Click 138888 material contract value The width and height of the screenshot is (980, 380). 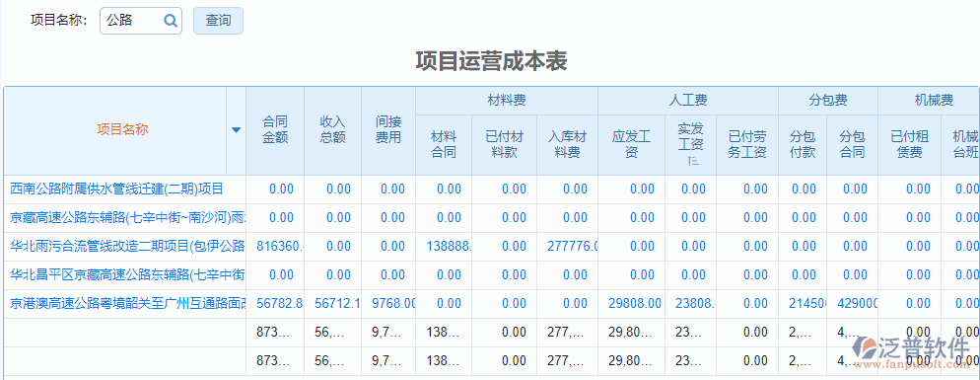pyautogui.click(x=449, y=247)
